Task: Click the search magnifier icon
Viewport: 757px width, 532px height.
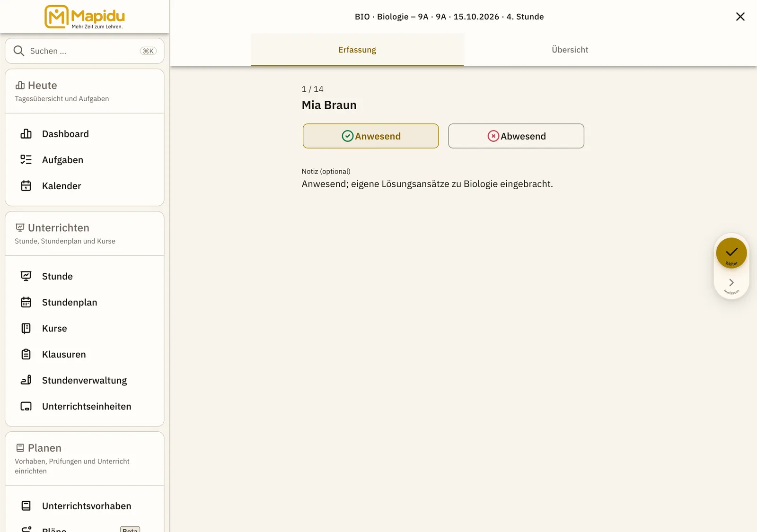Action: point(19,51)
